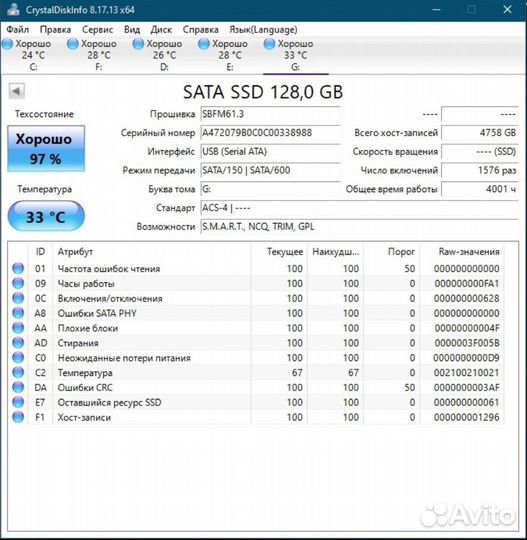The image size is (527, 540).
Task: Click status icon for Частота ошибок чтения row
Action: click(18, 268)
